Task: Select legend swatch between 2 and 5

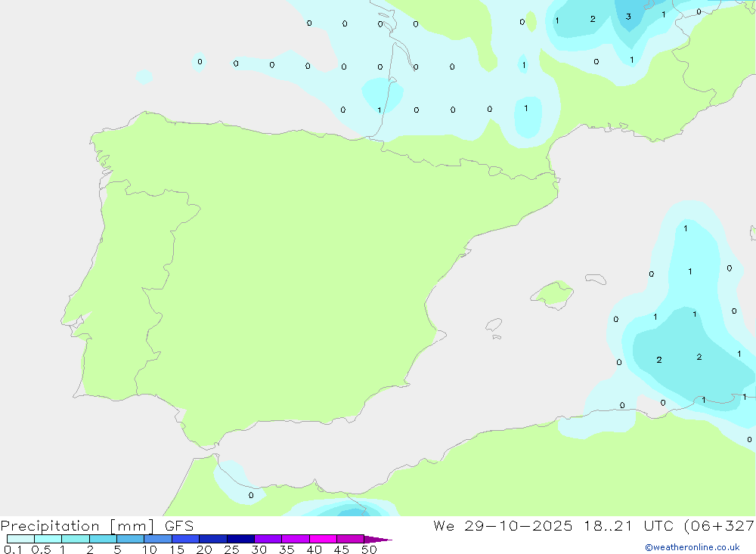Action: (103, 539)
